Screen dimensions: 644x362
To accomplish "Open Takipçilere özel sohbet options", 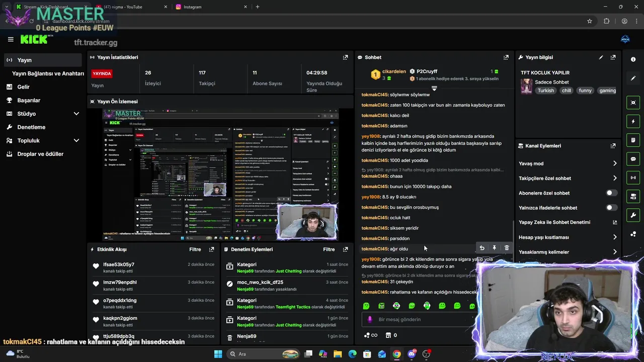I will pos(615,178).
